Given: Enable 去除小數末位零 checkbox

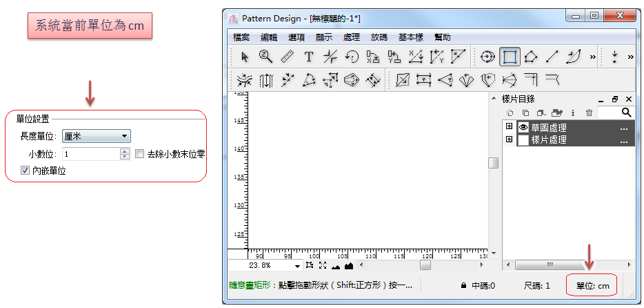Looking at the screenshot, I should (139, 155).
